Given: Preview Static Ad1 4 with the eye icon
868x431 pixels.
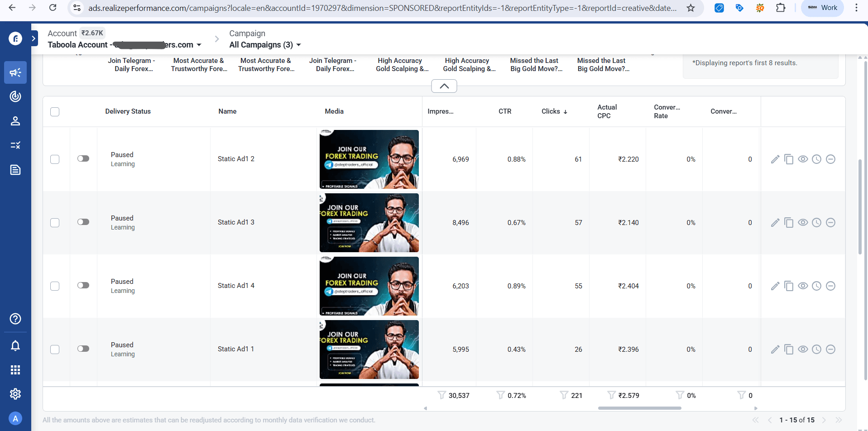Looking at the screenshot, I should (x=803, y=286).
